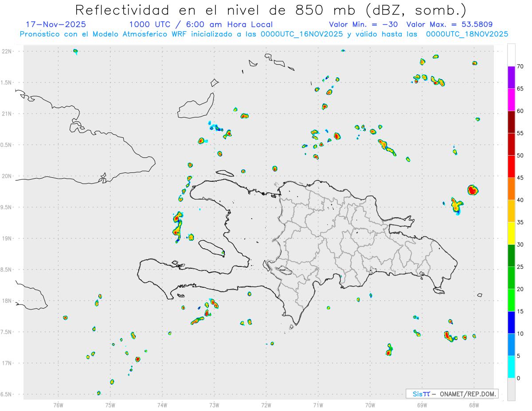The image size is (532, 411).
Task: Click the "20N" latitude axis label
Action: coord(8,176)
